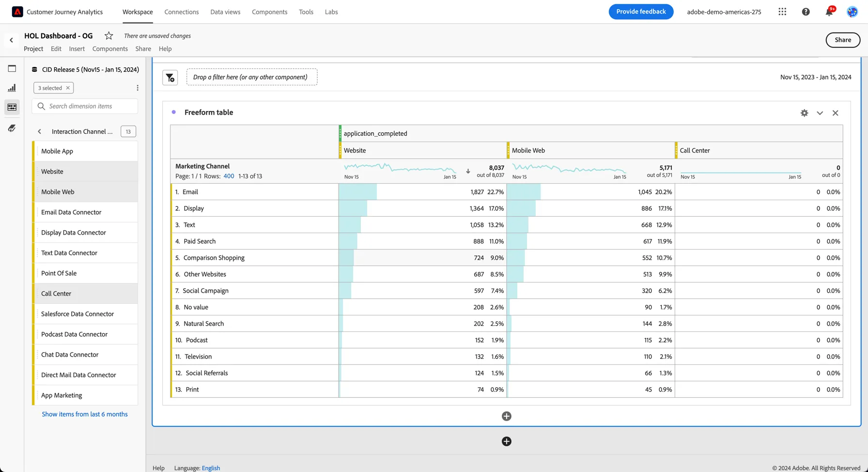This screenshot has height=472, width=868.
Task: Open the Components top navigation tab
Action: [x=269, y=12]
